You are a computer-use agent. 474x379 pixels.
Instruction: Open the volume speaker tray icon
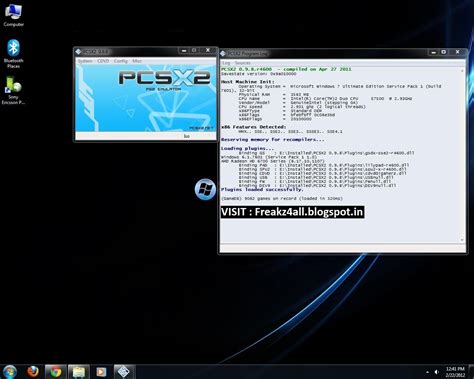coord(437,372)
